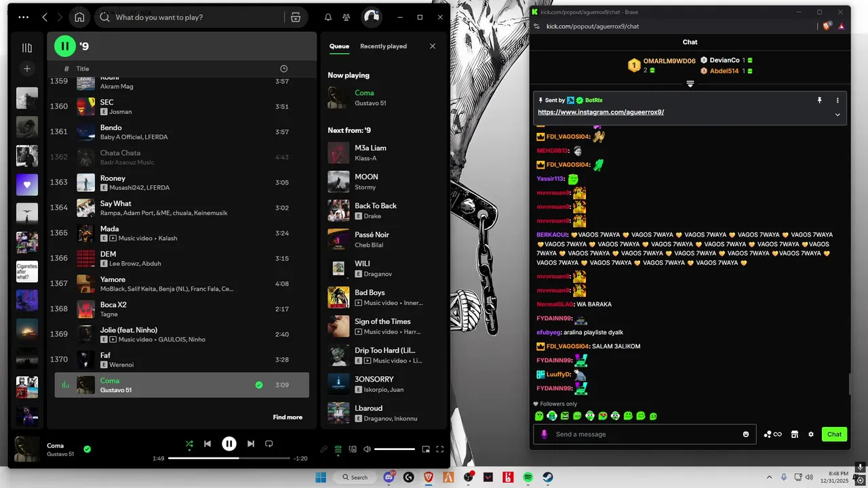Mute Spotify with the speaker icon
Image resolution: width=868 pixels, height=488 pixels.
click(367, 449)
